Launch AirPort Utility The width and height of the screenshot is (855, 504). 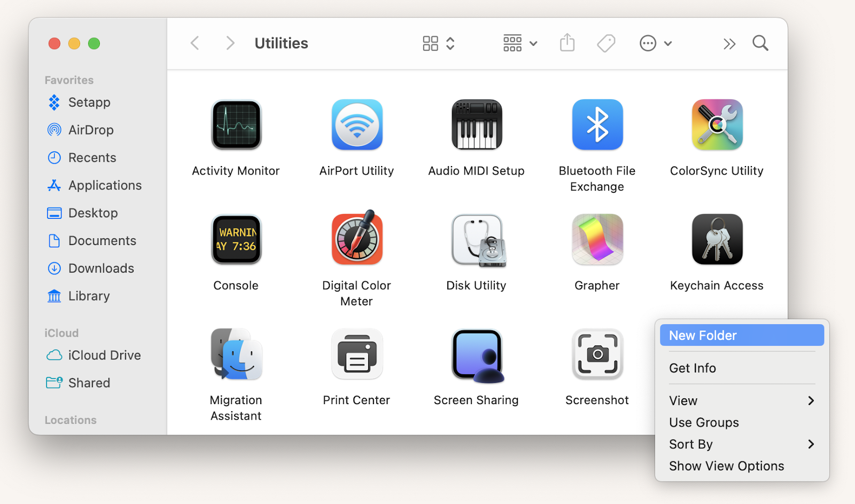pos(356,124)
